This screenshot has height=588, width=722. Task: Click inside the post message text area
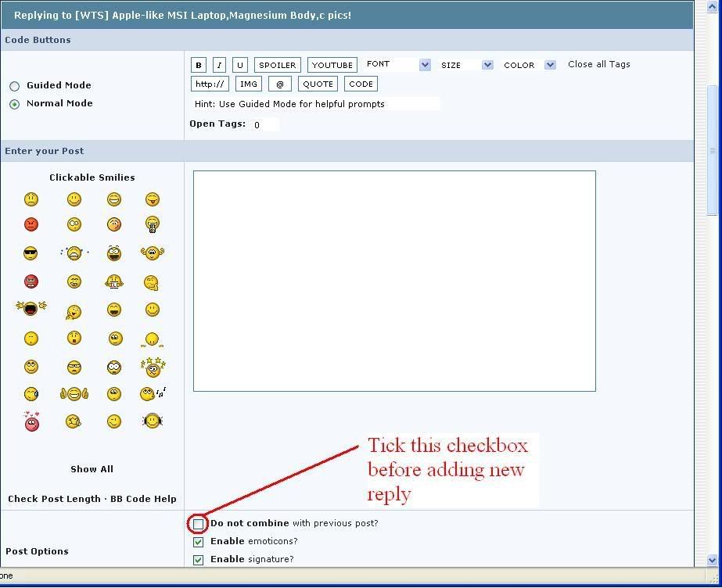click(x=394, y=281)
